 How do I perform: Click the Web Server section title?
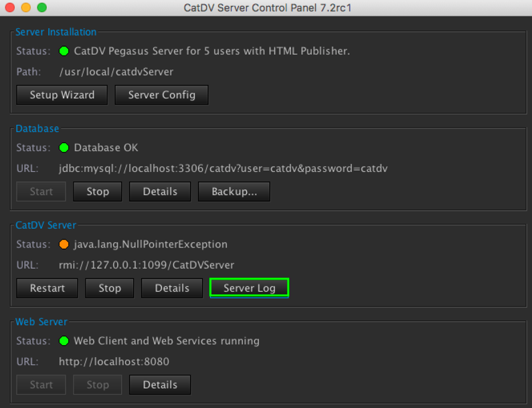pos(41,322)
